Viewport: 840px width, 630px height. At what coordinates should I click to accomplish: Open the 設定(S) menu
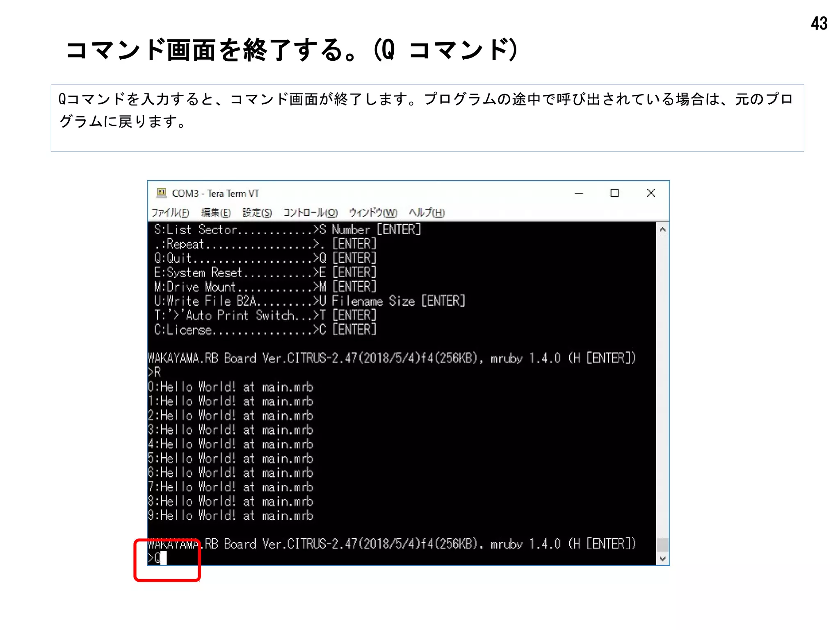coord(257,212)
